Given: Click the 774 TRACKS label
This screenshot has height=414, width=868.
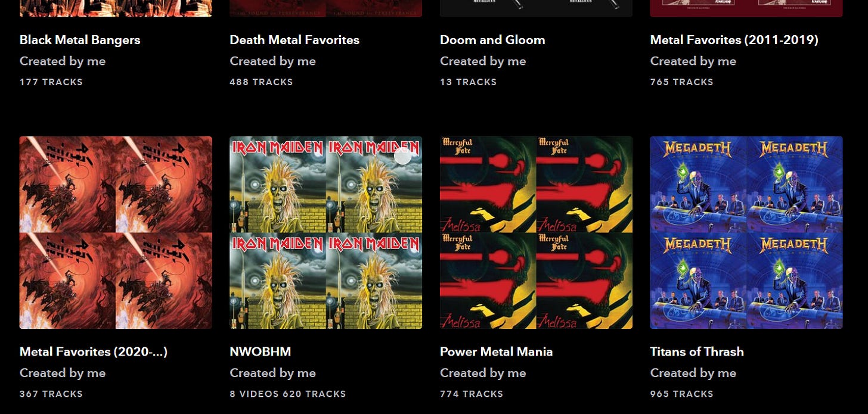Looking at the screenshot, I should (472, 394).
